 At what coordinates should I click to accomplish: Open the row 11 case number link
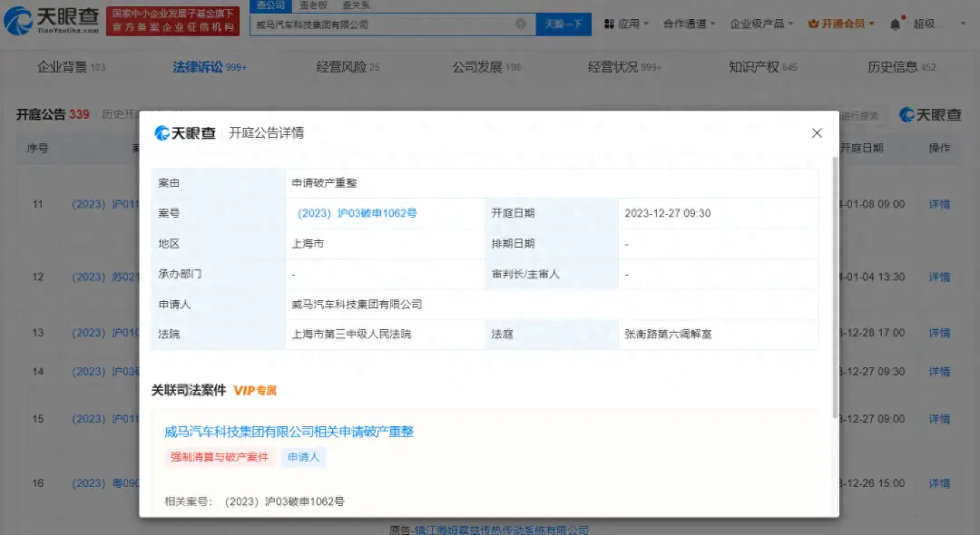pyautogui.click(x=105, y=204)
